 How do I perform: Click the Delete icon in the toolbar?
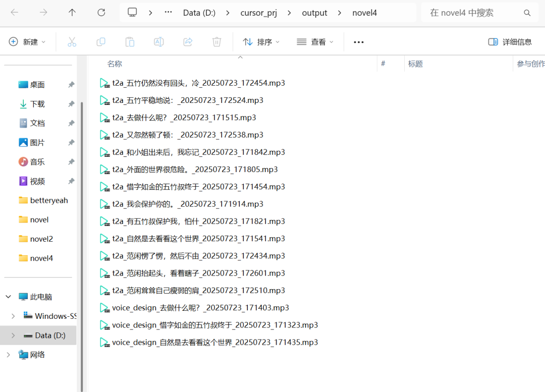pos(216,42)
